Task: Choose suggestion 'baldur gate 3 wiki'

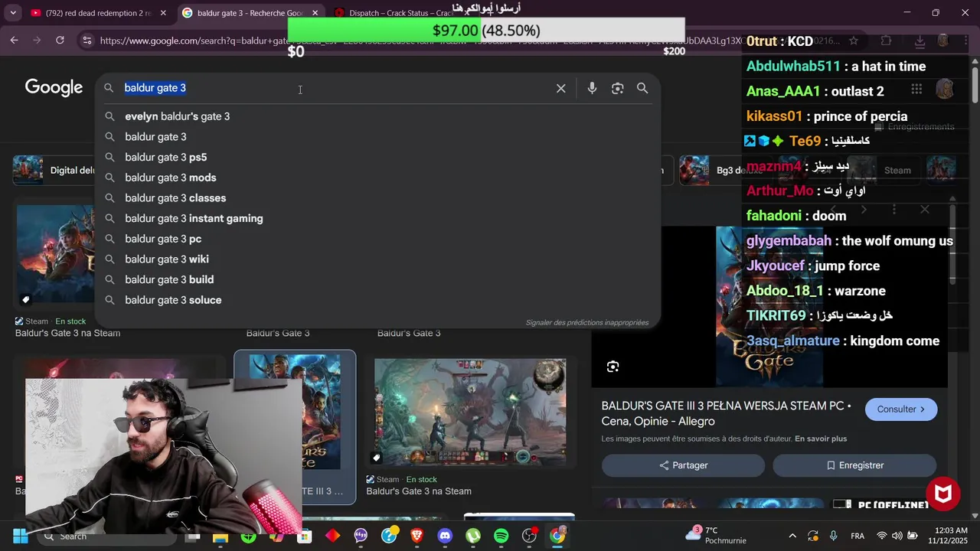Action: (x=377, y=259)
